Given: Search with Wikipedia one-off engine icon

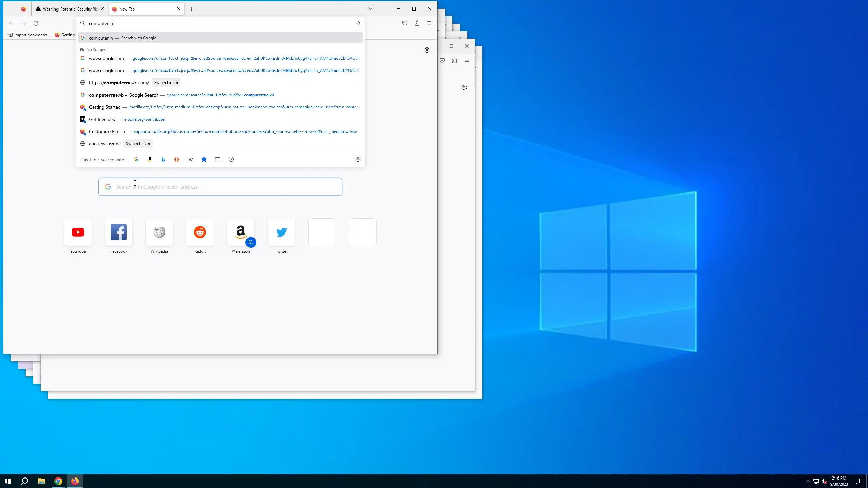Looking at the screenshot, I should pos(191,159).
